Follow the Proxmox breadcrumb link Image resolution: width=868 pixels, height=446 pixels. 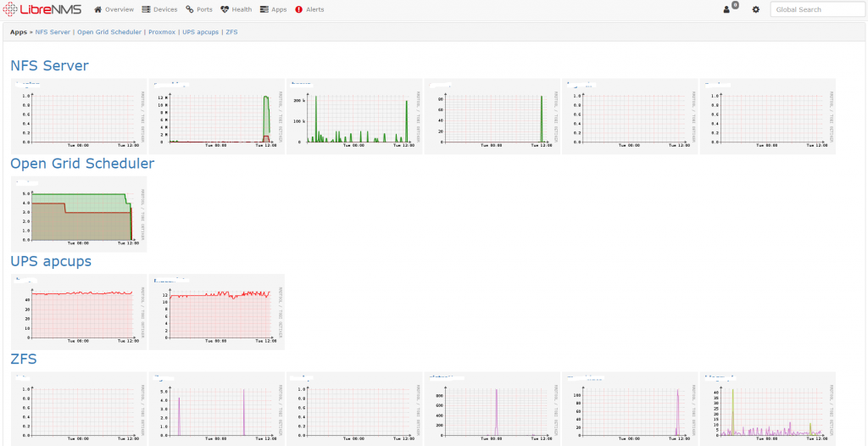pyautogui.click(x=162, y=32)
